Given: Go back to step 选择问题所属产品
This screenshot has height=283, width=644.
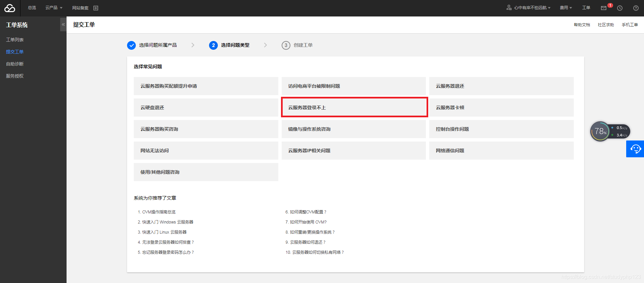Looking at the screenshot, I should click(x=158, y=45).
